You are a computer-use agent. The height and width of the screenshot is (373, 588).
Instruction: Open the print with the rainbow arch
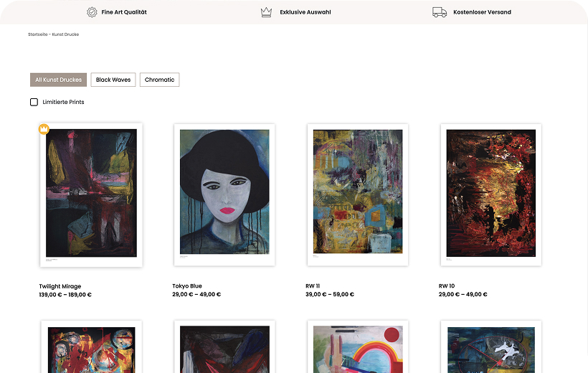(358, 348)
